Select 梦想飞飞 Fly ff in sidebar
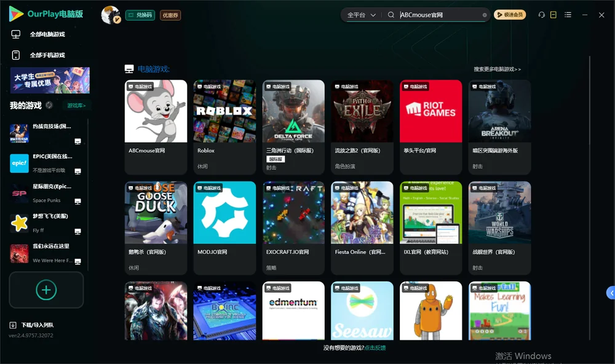 click(x=46, y=223)
